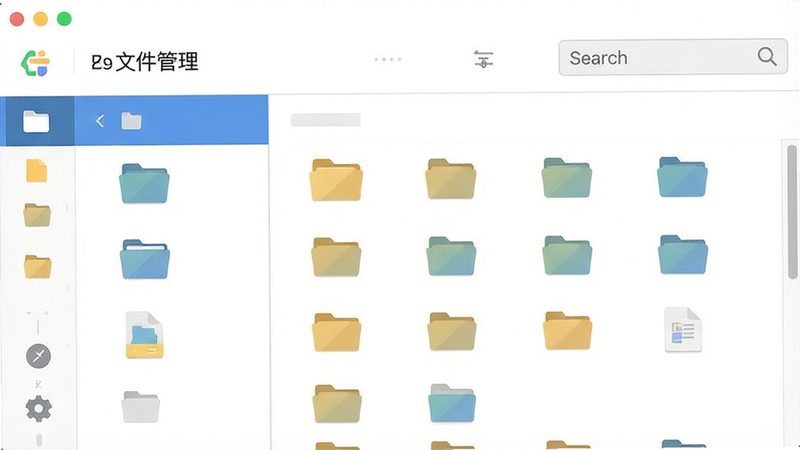
Task: Click the folder icon in blue header bar
Action: [x=131, y=121]
